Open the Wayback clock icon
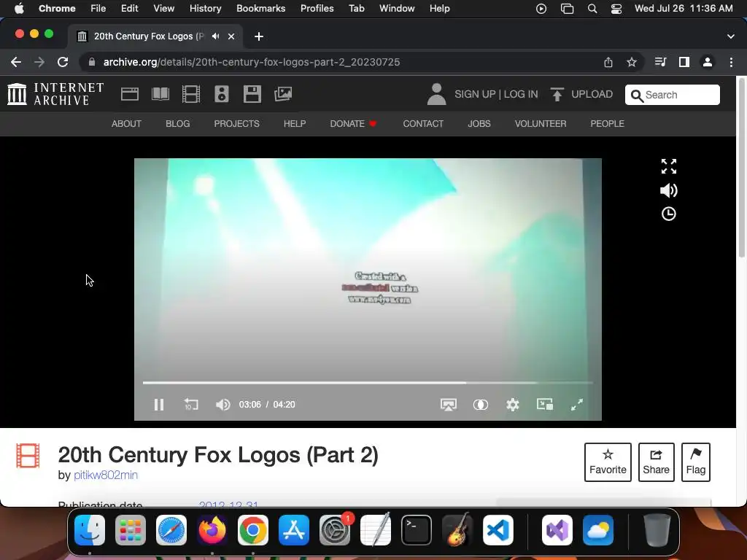Screen dimensions: 747x560 click(x=669, y=214)
